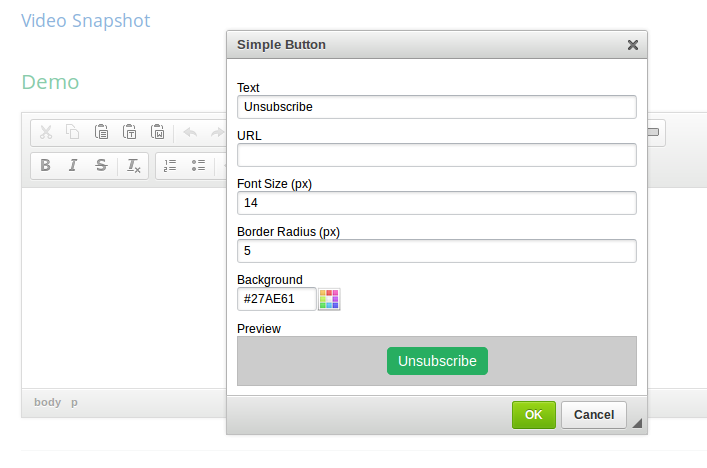The image size is (707, 468).
Task: Select Paste as plain text icon
Action: pyautogui.click(x=130, y=132)
